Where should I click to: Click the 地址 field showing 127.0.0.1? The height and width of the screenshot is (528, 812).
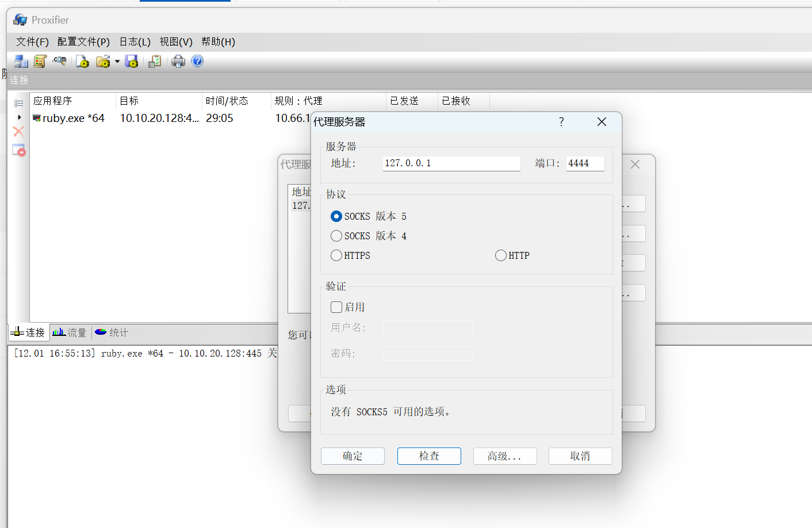tap(451, 163)
